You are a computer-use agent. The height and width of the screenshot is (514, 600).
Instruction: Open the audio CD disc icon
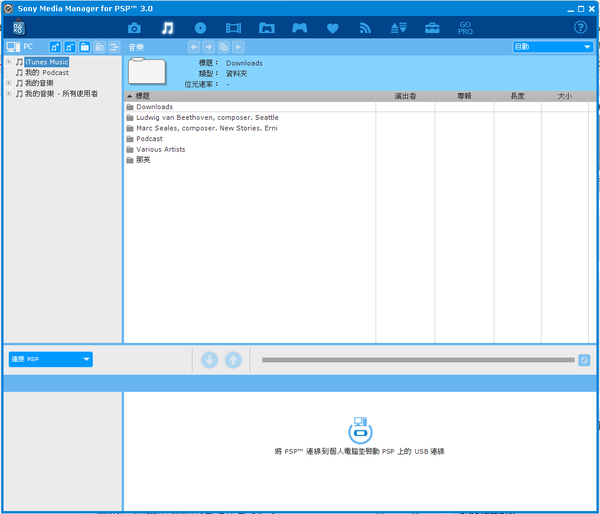pos(200,28)
